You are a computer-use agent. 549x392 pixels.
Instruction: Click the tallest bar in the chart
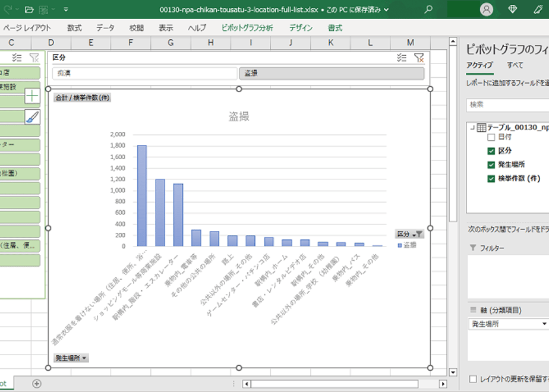(x=142, y=195)
